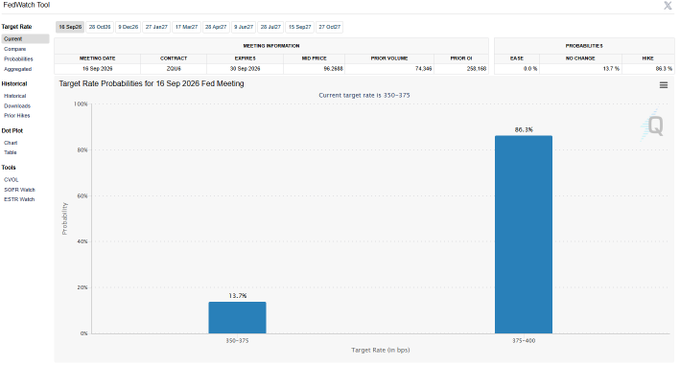Click the 74,346 prior volume cell
Screen dimensions: 680x365
click(389, 68)
